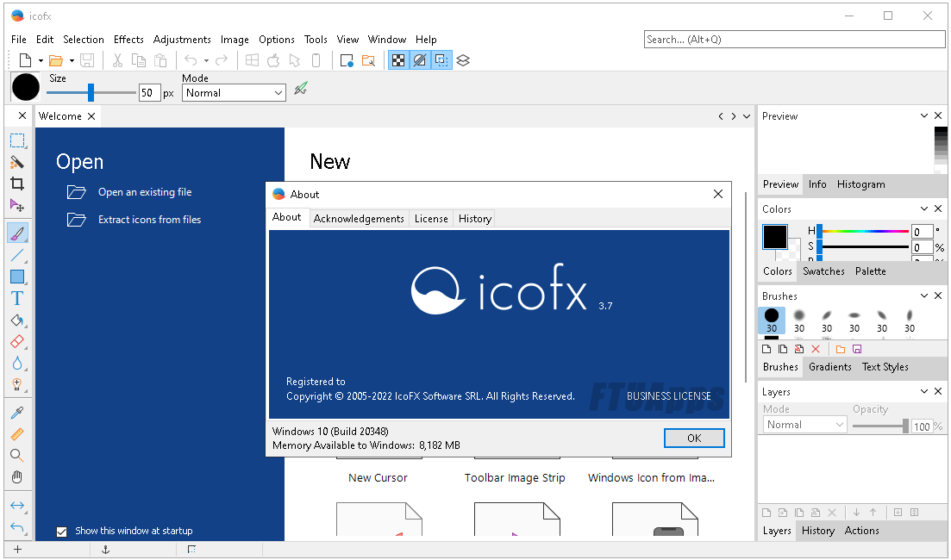Open the Colors panel options chevron
951x560 pixels.
(x=923, y=208)
